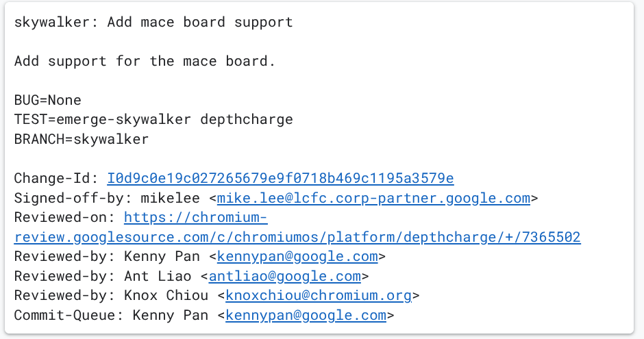Image resolution: width=644 pixels, height=339 pixels.
Task: Open the chromium-review depthcharge URL
Action: pos(297,238)
